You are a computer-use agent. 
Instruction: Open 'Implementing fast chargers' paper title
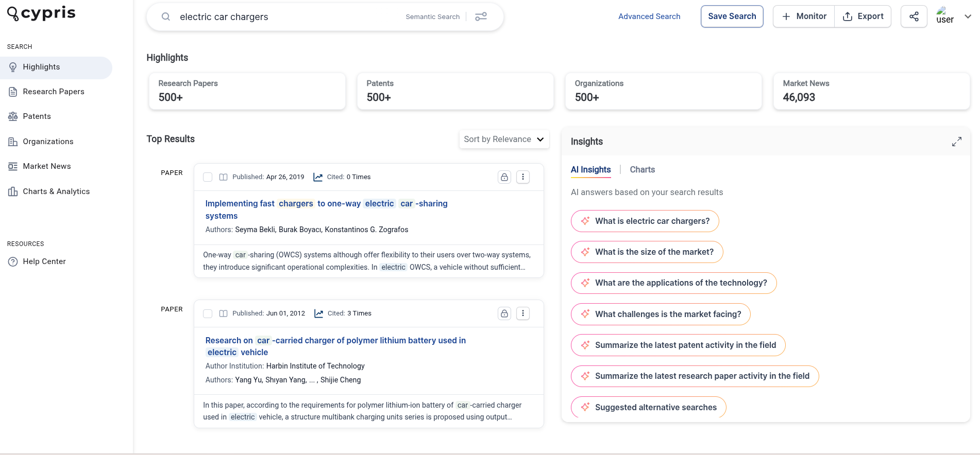point(326,210)
